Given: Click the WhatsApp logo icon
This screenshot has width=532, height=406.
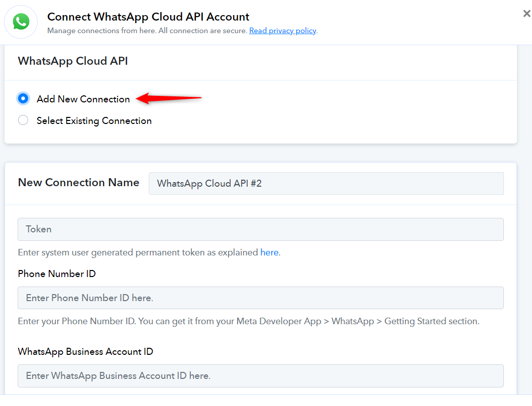Looking at the screenshot, I should (21, 22).
